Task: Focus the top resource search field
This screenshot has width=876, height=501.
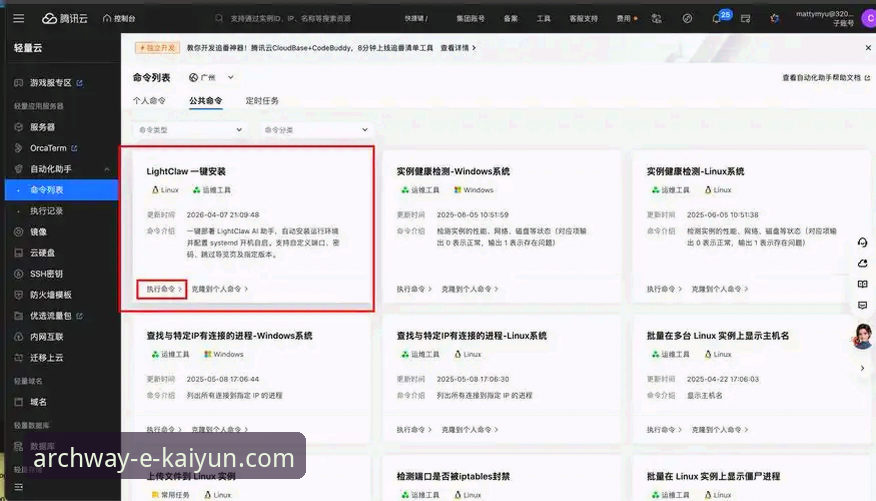Action: tap(291, 18)
